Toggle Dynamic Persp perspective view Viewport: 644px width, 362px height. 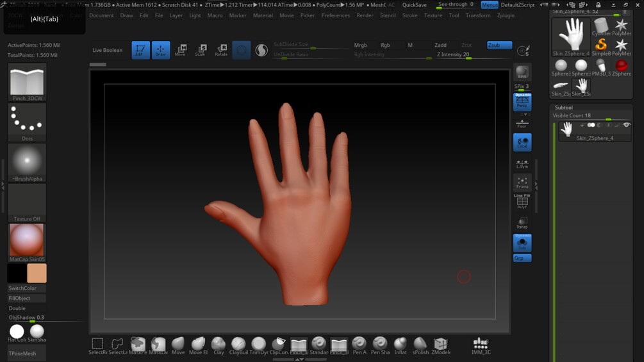point(522,102)
